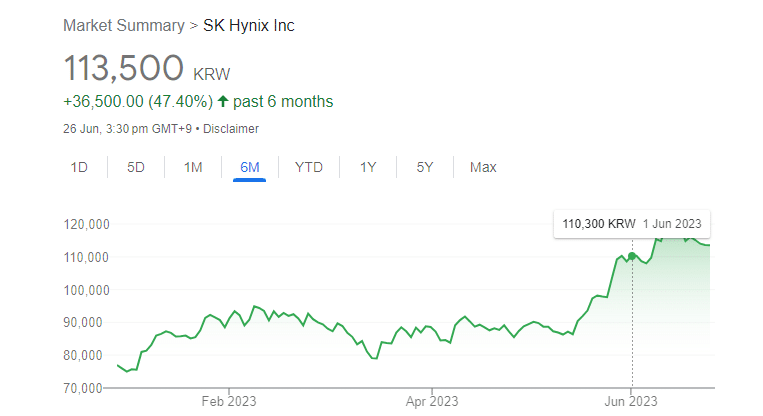Select the 1D time range tab

[79, 167]
